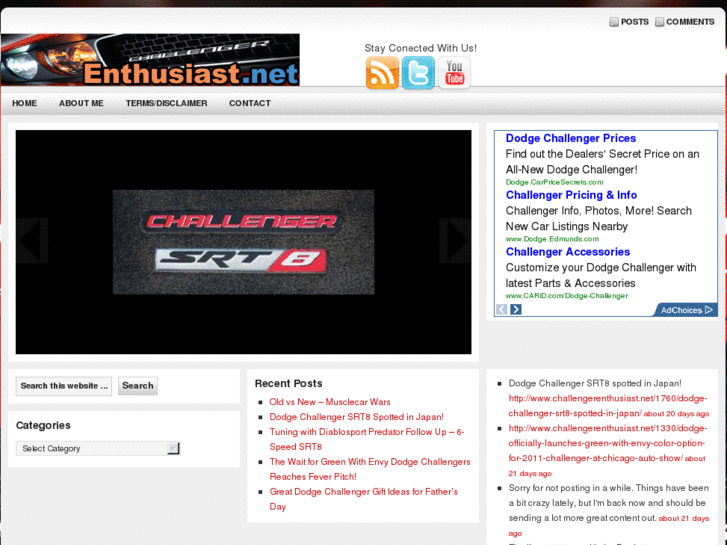Open the YouTube channel icon
Viewport: 727px width, 545px height.
[x=454, y=73]
